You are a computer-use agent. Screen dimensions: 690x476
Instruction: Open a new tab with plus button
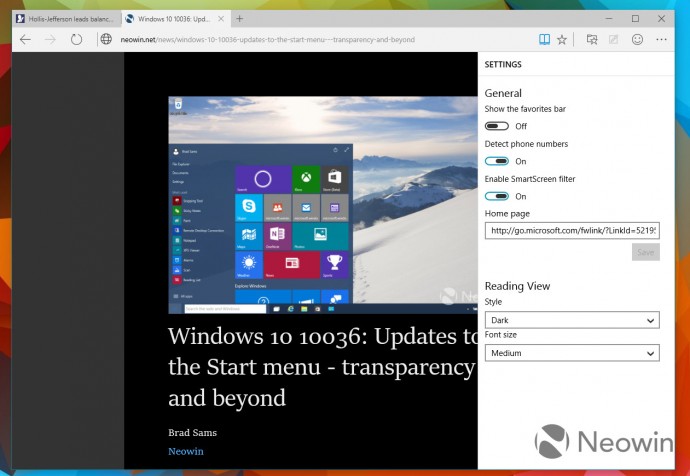(x=240, y=18)
